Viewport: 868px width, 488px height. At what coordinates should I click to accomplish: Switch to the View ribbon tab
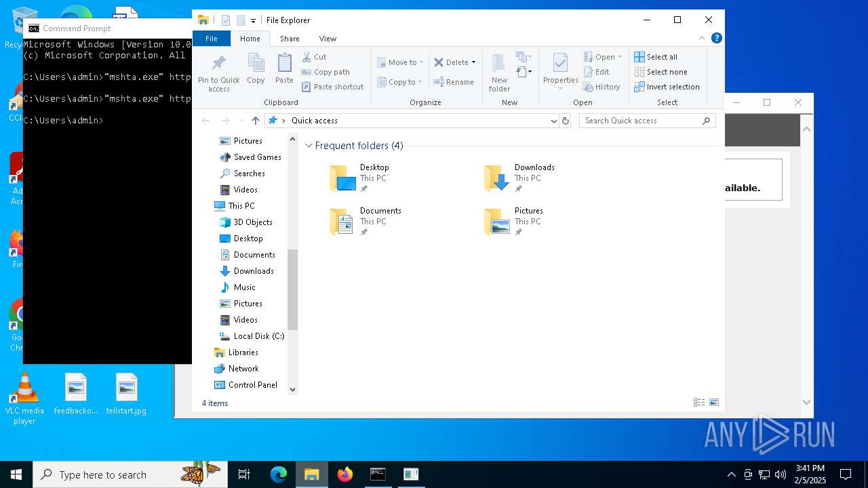coord(328,39)
